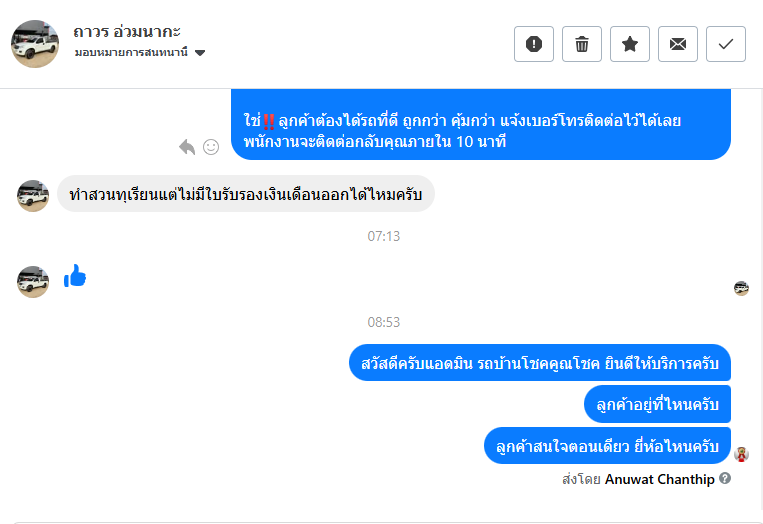Image resolution: width=763 pixels, height=524 pixels.
Task: Click customer avatar next to thumbs-up
Action: click(33, 281)
